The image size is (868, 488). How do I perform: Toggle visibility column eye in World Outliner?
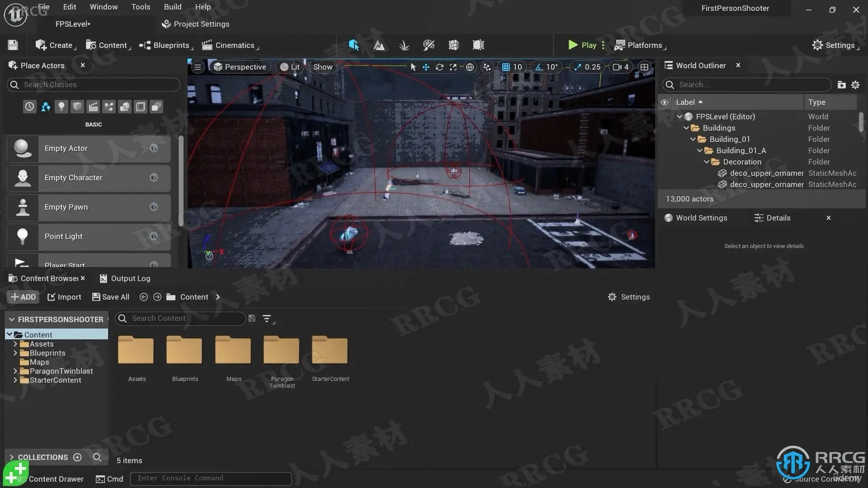[664, 102]
